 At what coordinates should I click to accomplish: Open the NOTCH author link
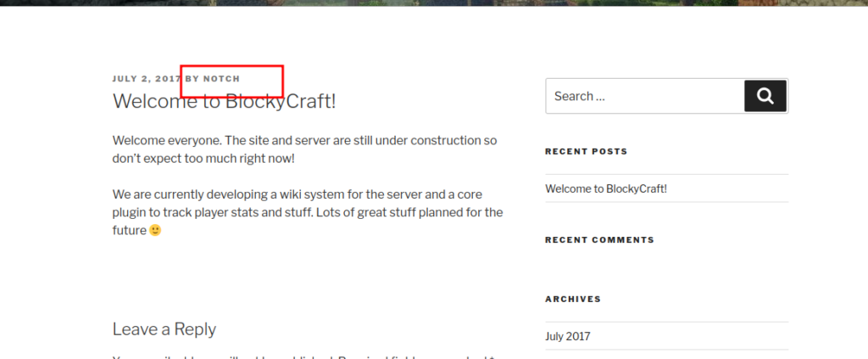point(221,79)
